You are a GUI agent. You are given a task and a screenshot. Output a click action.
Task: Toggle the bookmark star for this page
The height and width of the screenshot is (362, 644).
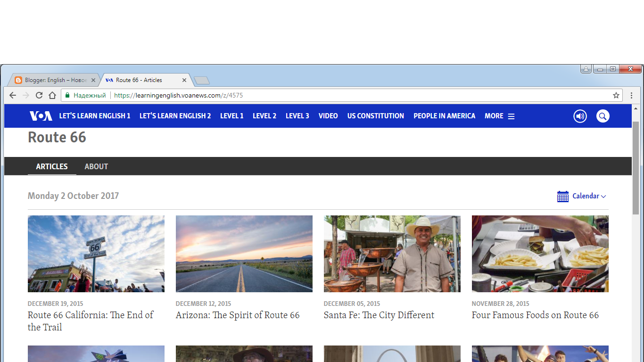click(x=616, y=95)
